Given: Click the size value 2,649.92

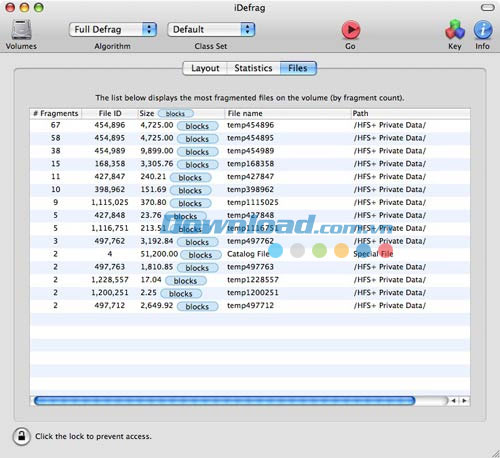Looking at the screenshot, I should (x=157, y=305).
